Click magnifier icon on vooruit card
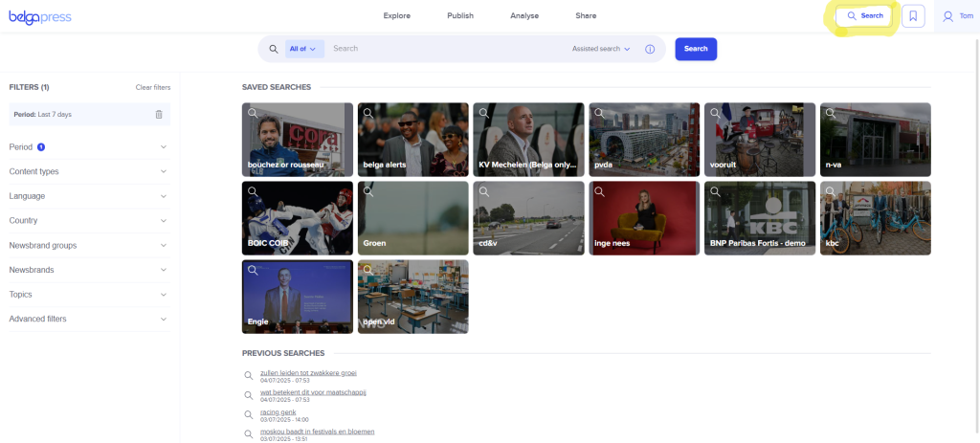 click(715, 113)
